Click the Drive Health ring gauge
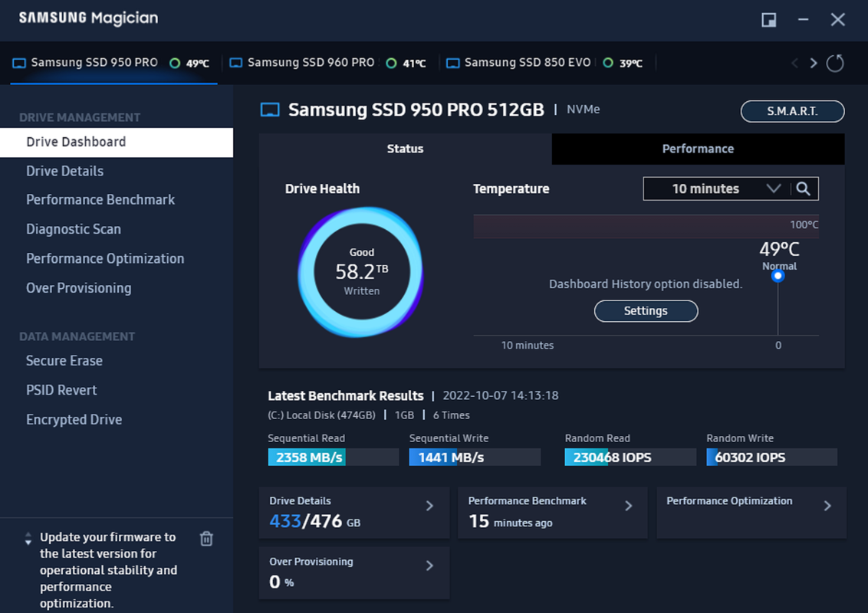868x613 pixels. point(361,272)
